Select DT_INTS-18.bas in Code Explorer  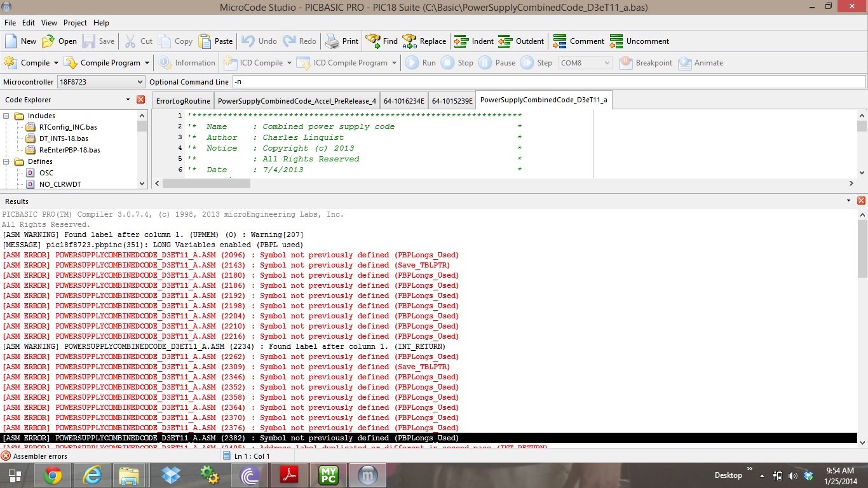(64, 139)
